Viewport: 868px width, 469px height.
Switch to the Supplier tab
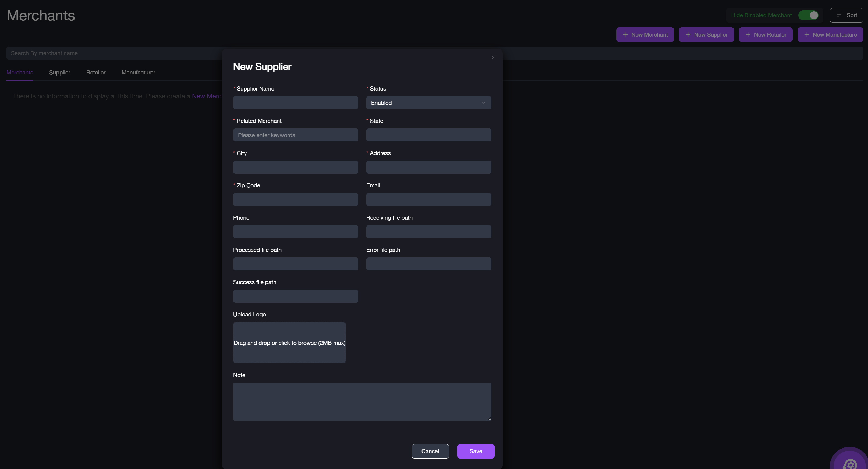60,72
